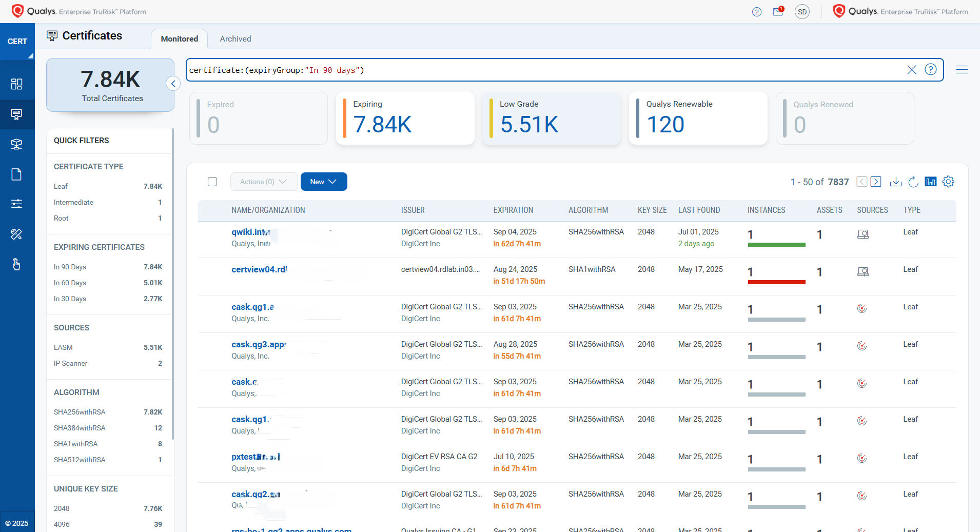The width and height of the screenshot is (980, 532).
Task: Open the Actions (0) dropdown
Action: point(264,182)
